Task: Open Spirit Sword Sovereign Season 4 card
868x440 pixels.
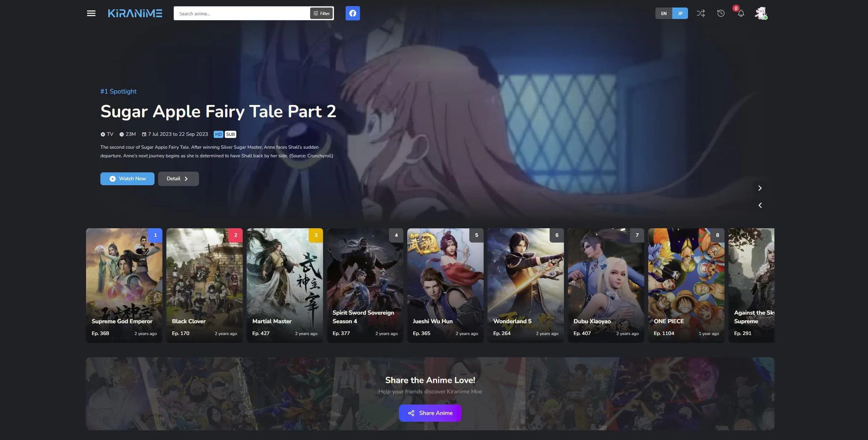Action: click(x=365, y=285)
